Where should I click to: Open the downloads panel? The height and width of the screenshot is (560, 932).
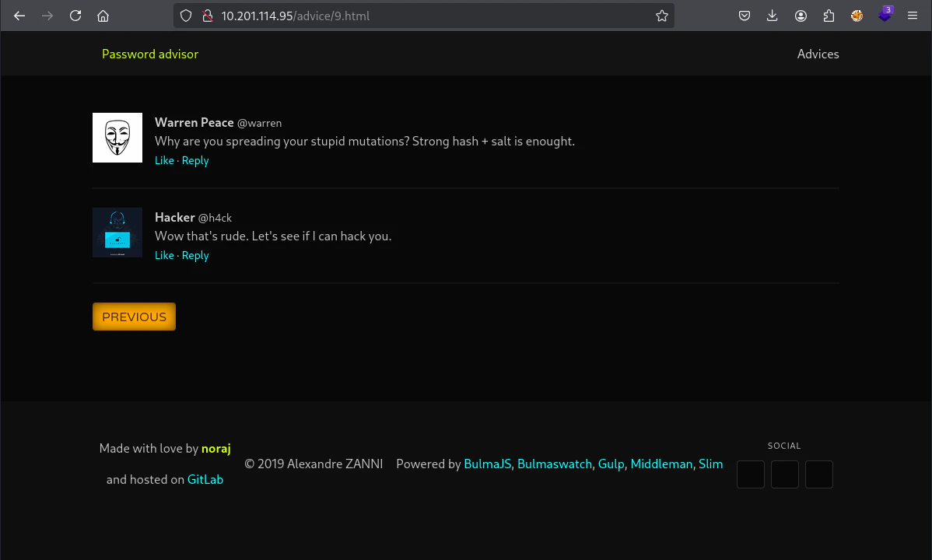tap(772, 16)
